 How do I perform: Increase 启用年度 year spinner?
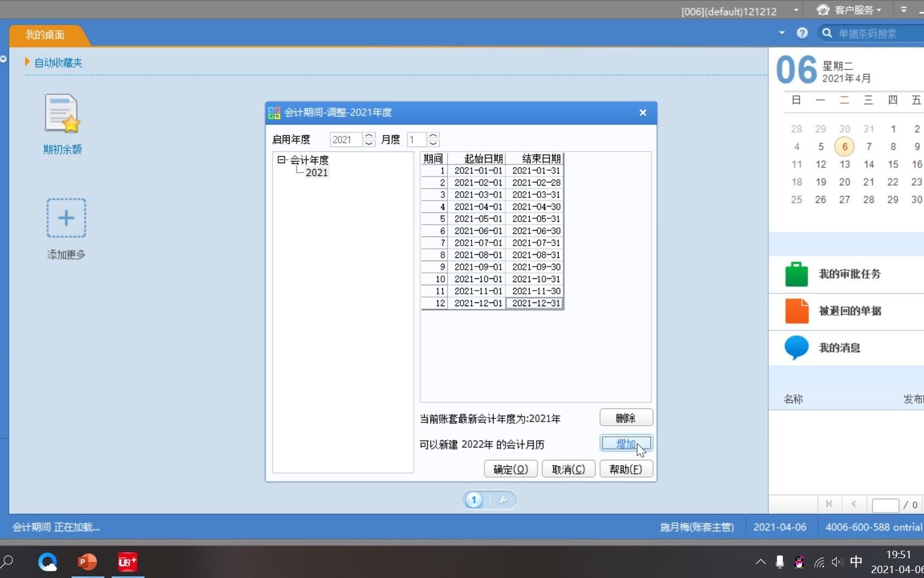[369, 136]
